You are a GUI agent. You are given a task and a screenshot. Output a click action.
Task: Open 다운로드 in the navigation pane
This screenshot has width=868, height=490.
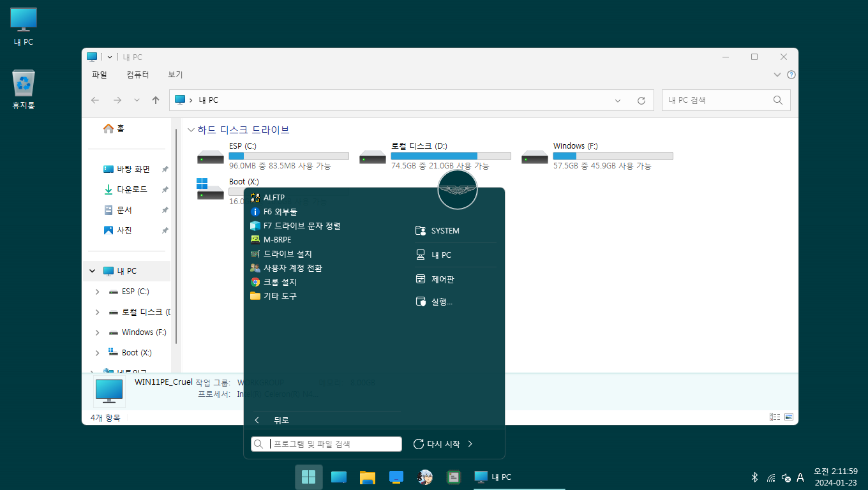coord(125,189)
